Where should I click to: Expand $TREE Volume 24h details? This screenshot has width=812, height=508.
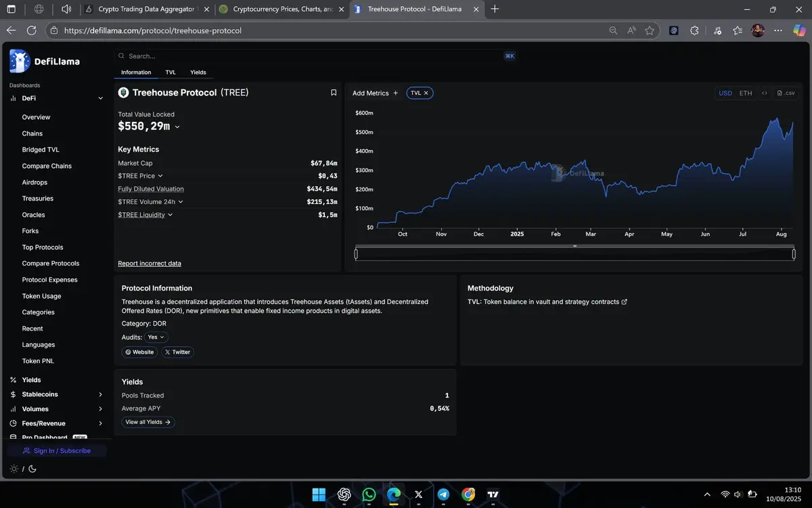click(x=181, y=202)
